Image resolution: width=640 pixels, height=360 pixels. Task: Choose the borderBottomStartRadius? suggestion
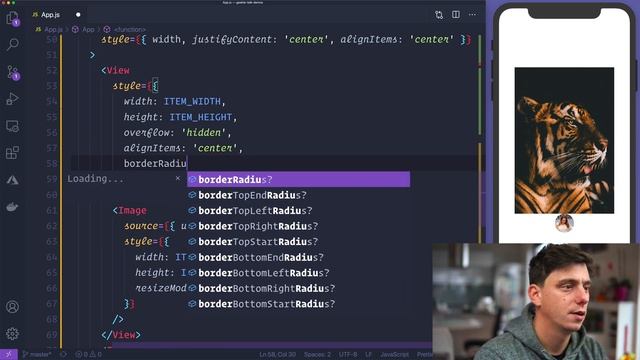(298, 304)
